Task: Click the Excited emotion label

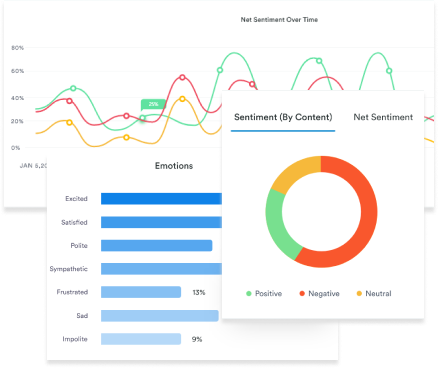Action: pyautogui.click(x=76, y=199)
